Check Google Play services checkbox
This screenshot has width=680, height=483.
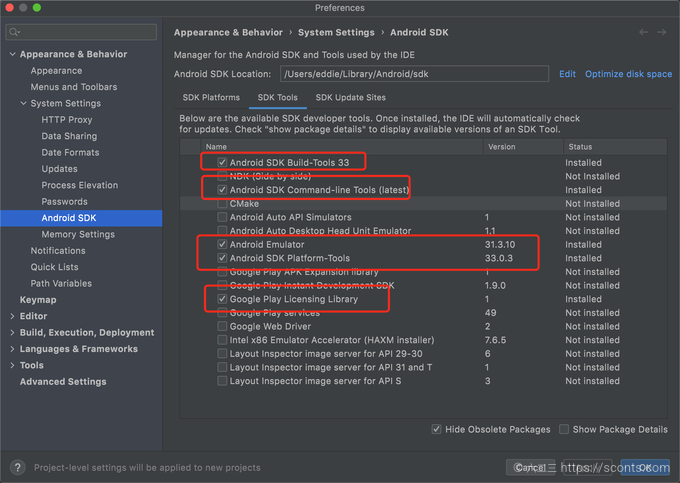(x=222, y=313)
